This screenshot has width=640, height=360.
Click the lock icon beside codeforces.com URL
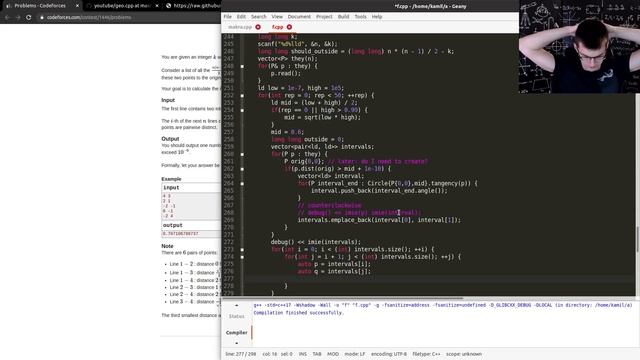coord(42,18)
